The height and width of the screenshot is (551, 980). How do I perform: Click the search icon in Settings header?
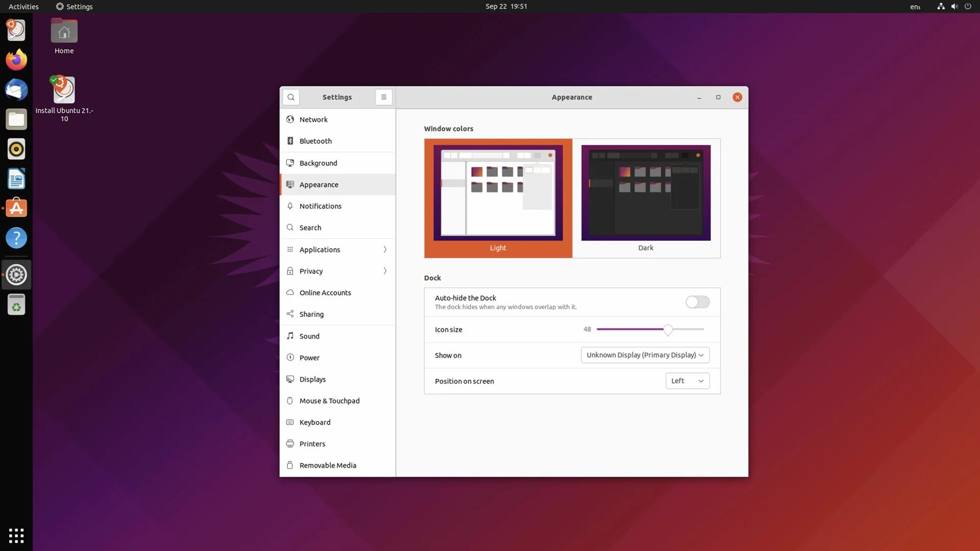coord(291,97)
